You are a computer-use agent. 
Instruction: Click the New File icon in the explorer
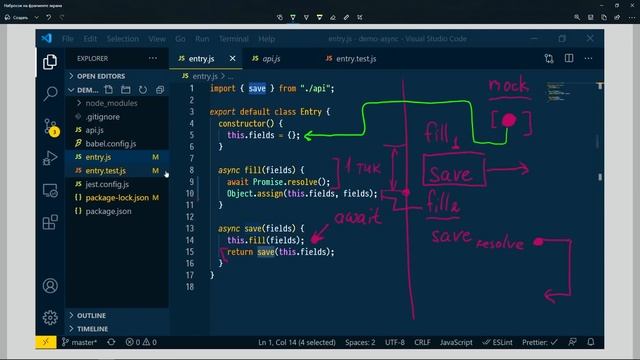109,90
